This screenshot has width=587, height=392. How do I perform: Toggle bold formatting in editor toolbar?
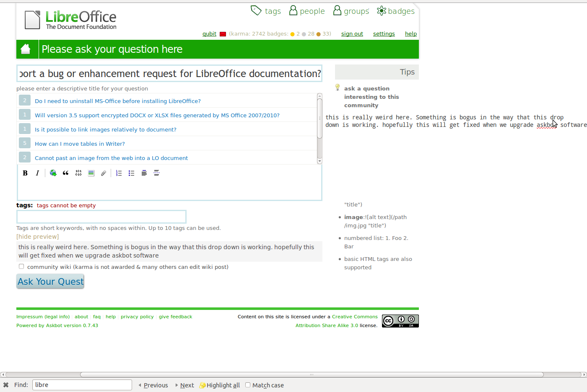point(25,173)
